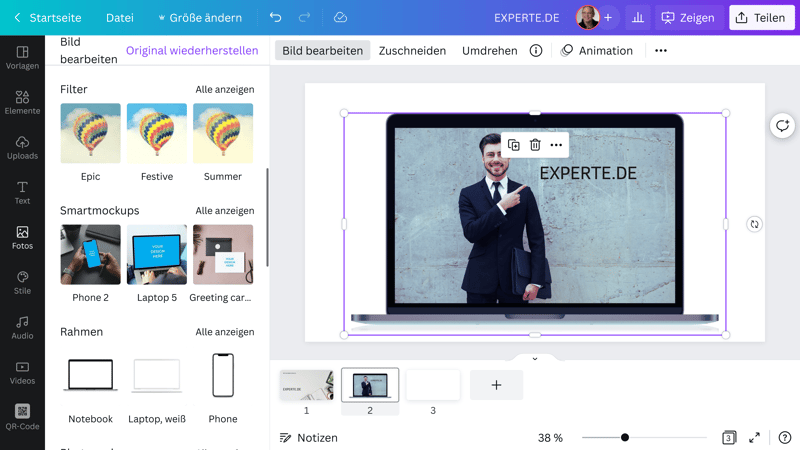Open the grid view pages icon
Image resolution: width=800 pixels, height=450 pixels.
[x=729, y=437]
